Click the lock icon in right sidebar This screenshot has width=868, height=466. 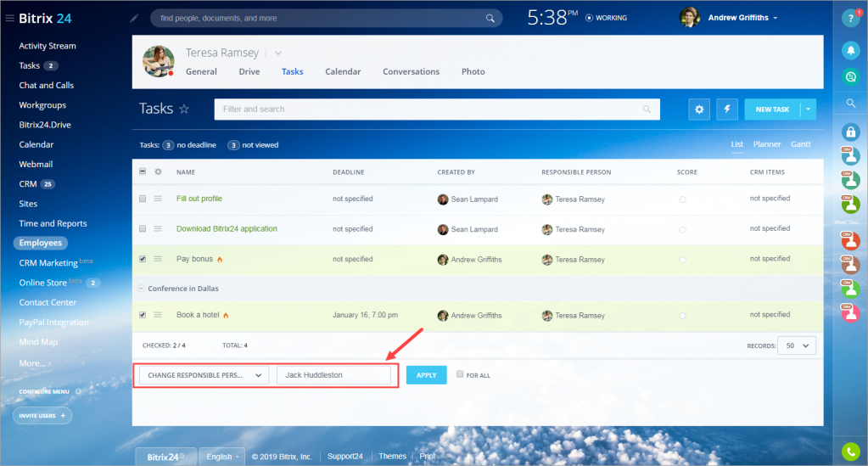(x=851, y=132)
